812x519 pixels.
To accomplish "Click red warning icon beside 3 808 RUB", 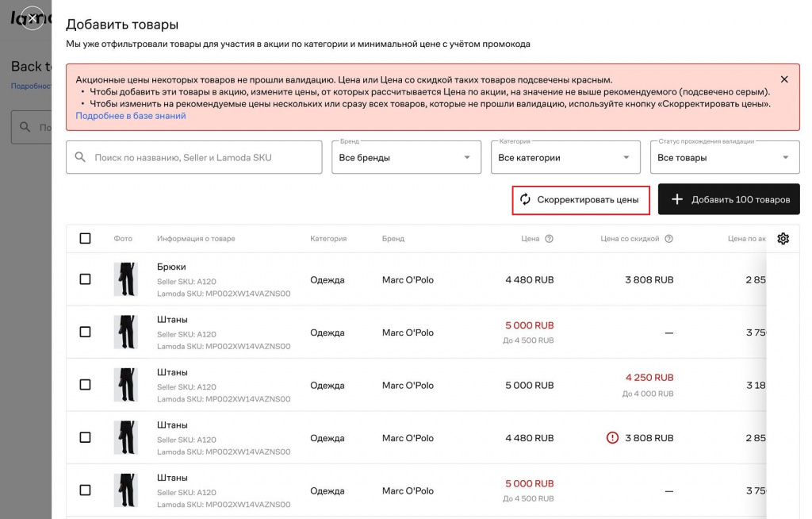I will [x=612, y=438].
